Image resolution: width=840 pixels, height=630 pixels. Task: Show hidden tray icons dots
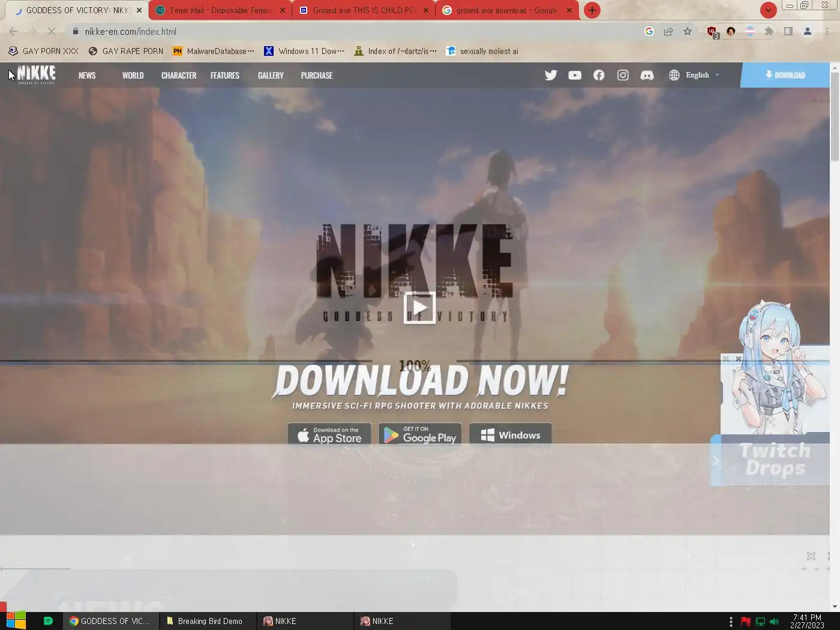coord(731,622)
